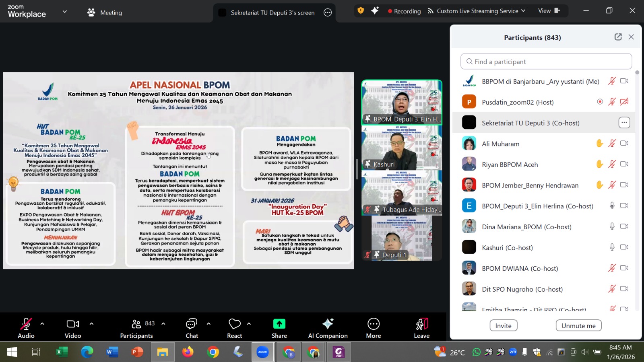Open the More options ellipsis in toolbar

[x=373, y=328]
